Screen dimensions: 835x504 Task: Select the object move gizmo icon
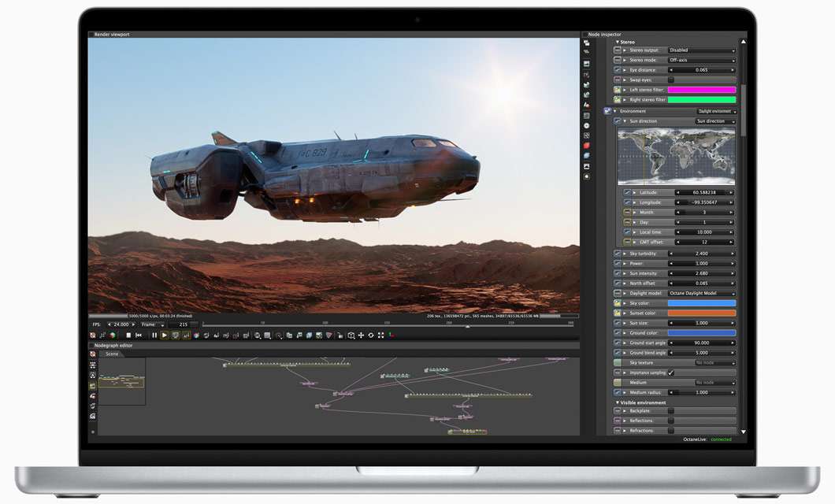pyautogui.click(x=361, y=334)
